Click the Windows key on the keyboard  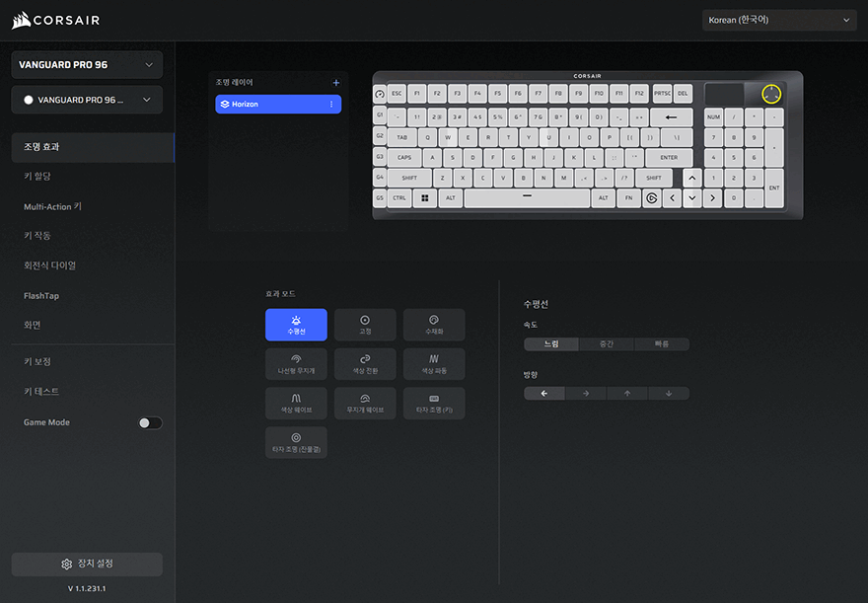[424, 198]
